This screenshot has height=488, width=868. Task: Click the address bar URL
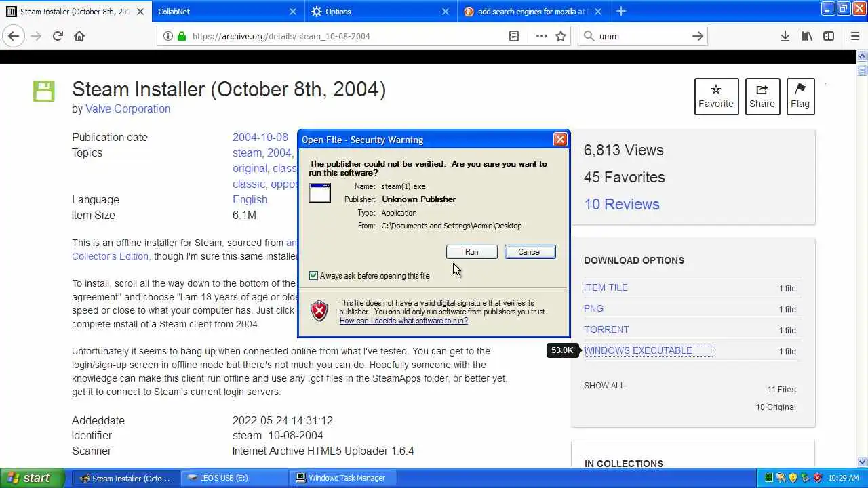[x=281, y=36]
